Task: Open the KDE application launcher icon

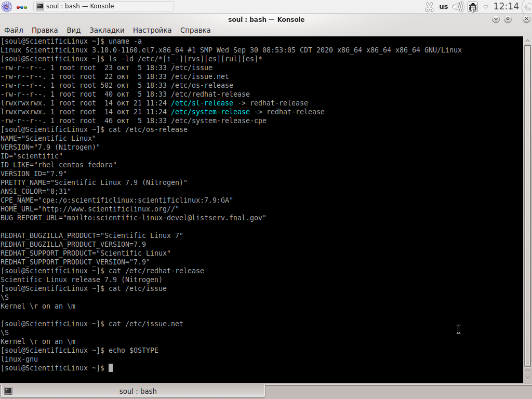Action: tap(6, 6)
